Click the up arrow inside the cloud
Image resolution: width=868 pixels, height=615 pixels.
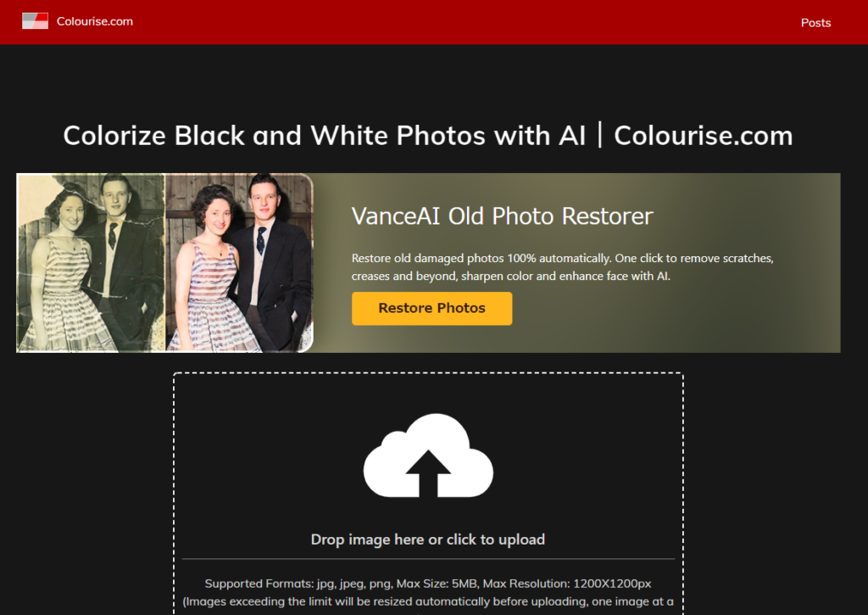click(x=428, y=473)
